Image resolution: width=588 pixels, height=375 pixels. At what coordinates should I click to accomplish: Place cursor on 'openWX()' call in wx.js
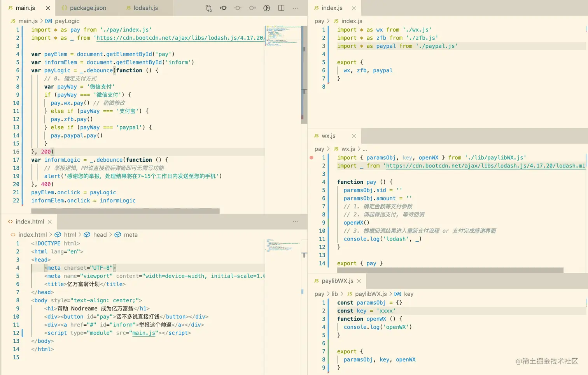click(x=357, y=223)
